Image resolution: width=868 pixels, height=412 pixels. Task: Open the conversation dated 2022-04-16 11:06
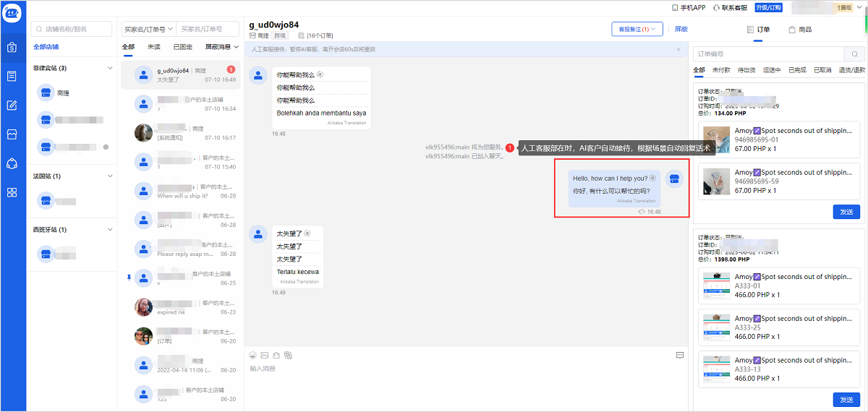tap(179, 364)
